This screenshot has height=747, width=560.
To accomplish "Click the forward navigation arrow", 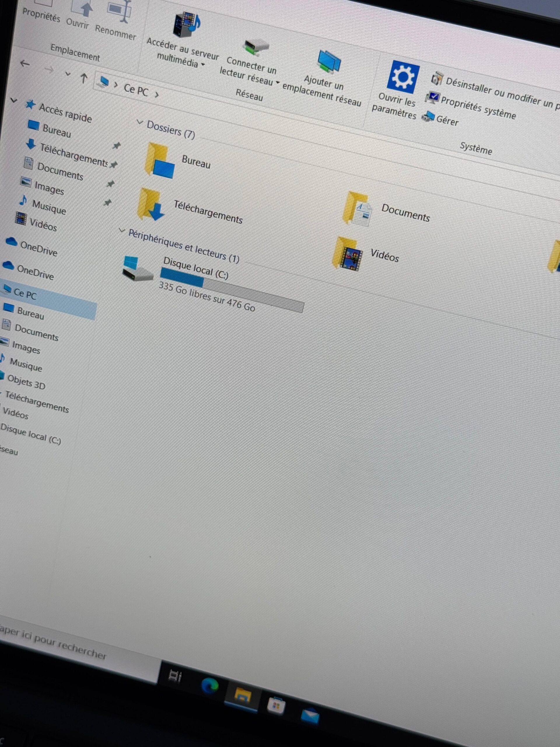I will click(49, 69).
